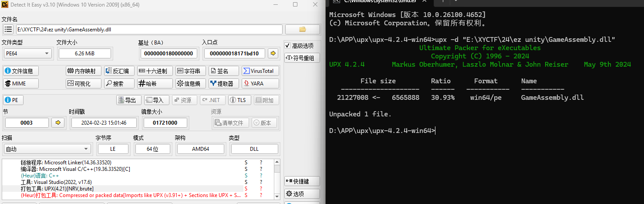Click 'Unpacked 1 file.' text in terminal
The image size is (644, 204).
point(361,114)
